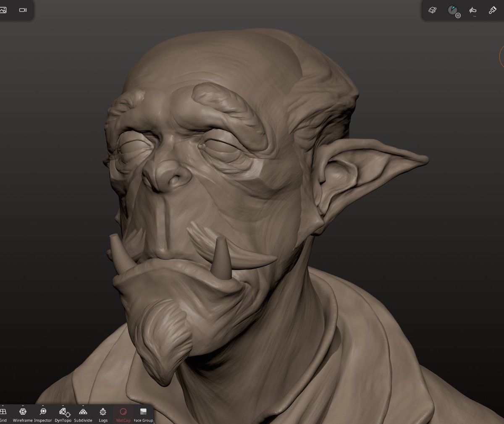
Task: Expand the caret above Grid
Action: pyautogui.click(x=3, y=406)
